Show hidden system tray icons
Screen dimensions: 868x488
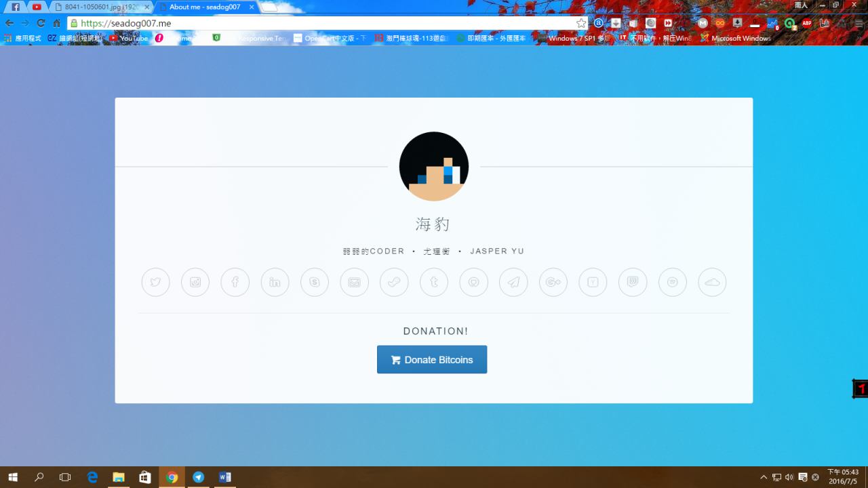pos(764,477)
